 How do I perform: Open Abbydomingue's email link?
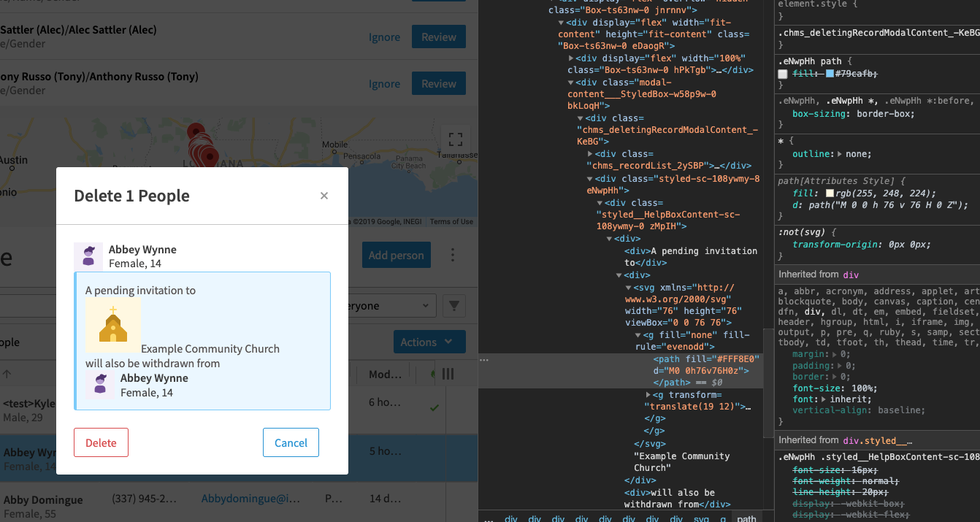[250, 497]
